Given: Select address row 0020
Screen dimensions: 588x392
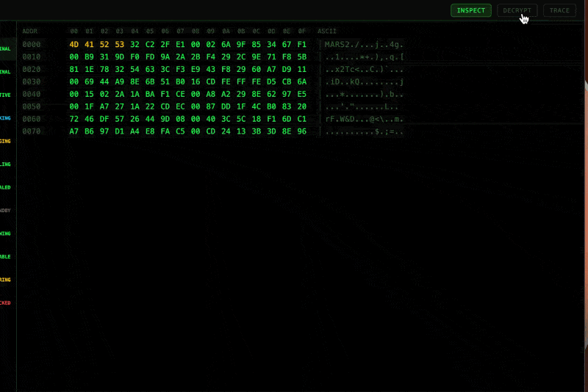Looking at the screenshot, I should [x=31, y=69].
